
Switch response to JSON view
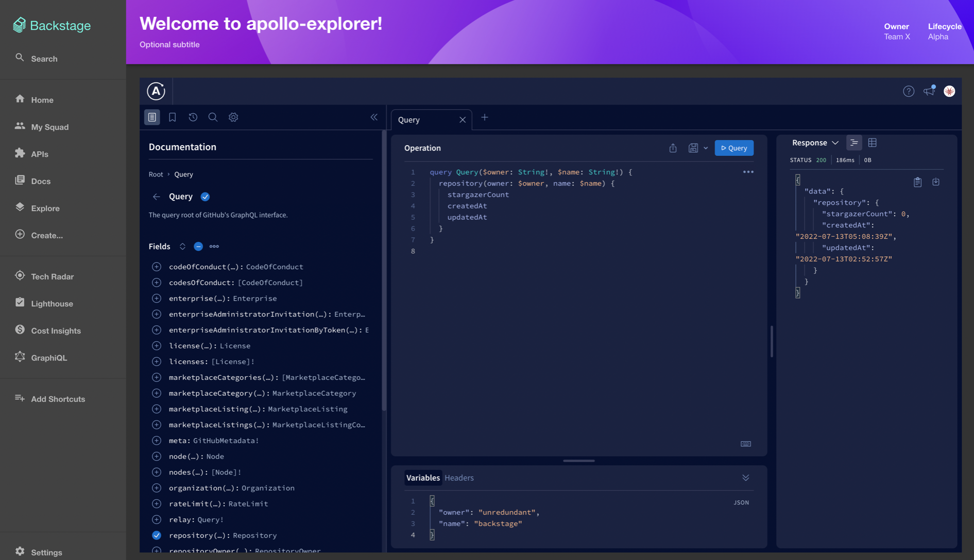pos(854,143)
